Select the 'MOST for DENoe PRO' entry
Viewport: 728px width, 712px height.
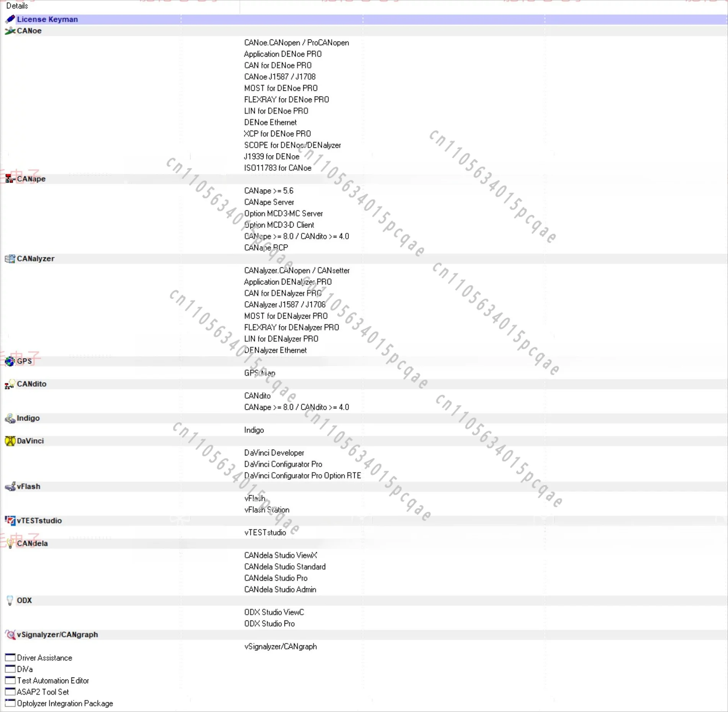281,88
